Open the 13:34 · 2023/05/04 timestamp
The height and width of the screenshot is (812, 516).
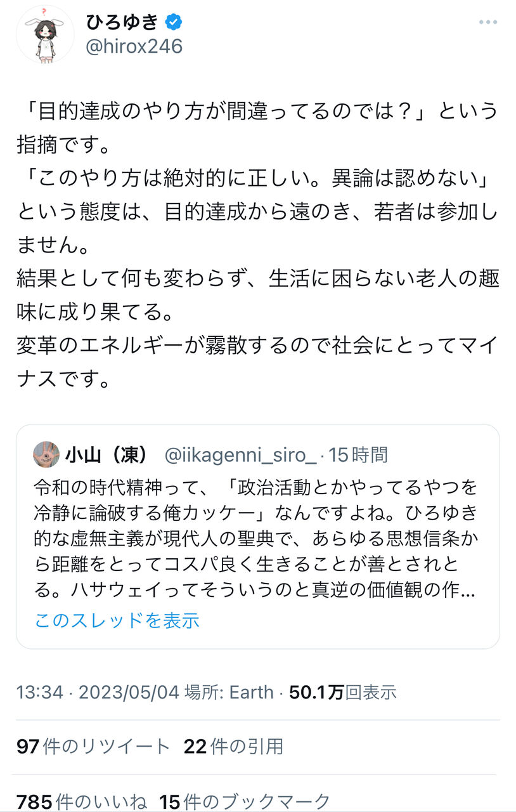[x=98, y=692]
